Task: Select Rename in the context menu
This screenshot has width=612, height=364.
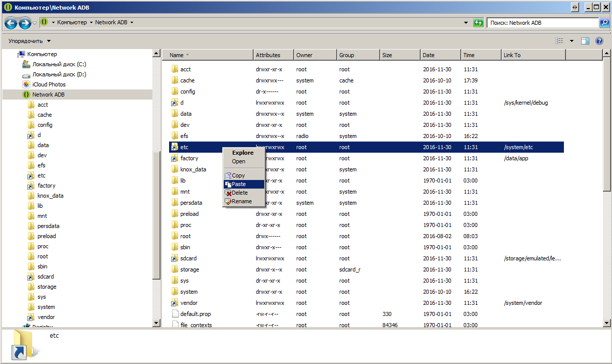Action: pos(241,201)
